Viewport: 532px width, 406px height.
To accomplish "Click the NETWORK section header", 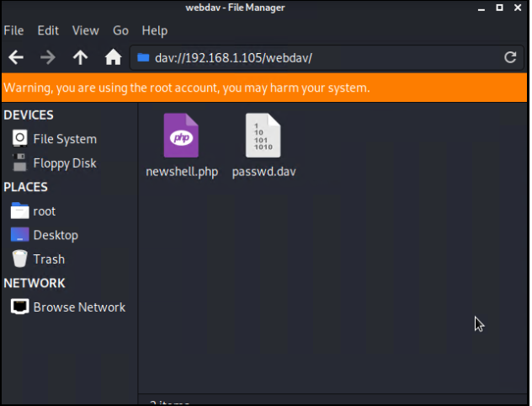I will point(35,283).
